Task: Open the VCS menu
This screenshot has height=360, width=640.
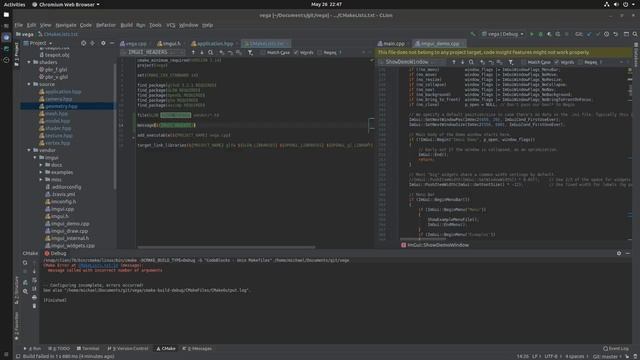Action: pyautogui.click(x=171, y=25)
